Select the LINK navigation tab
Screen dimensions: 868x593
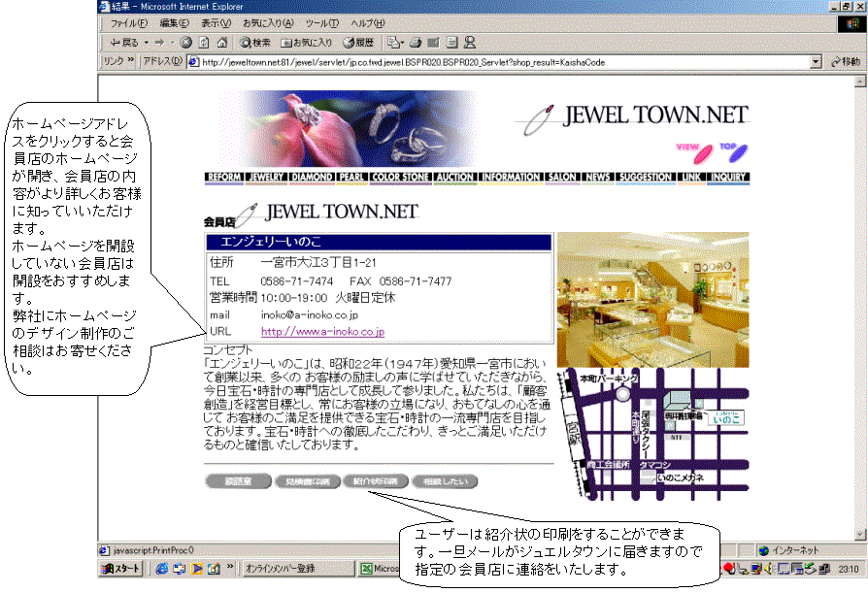click(691, 177)
